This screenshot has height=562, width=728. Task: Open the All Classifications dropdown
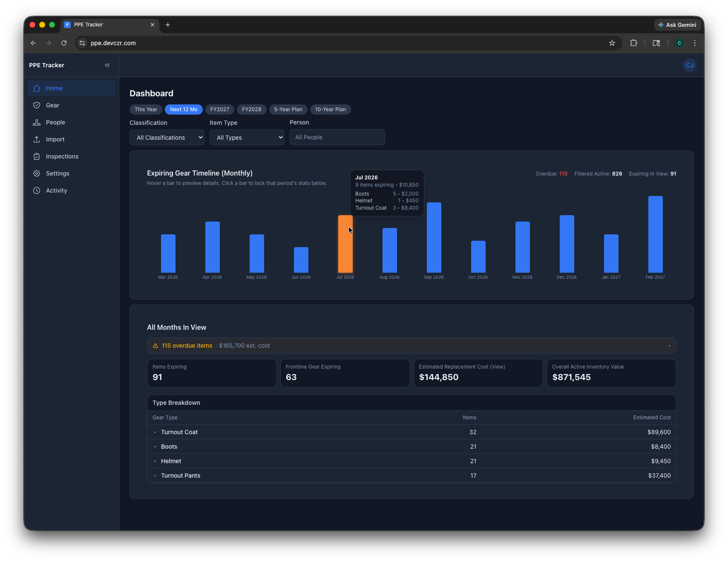(167, 137)
